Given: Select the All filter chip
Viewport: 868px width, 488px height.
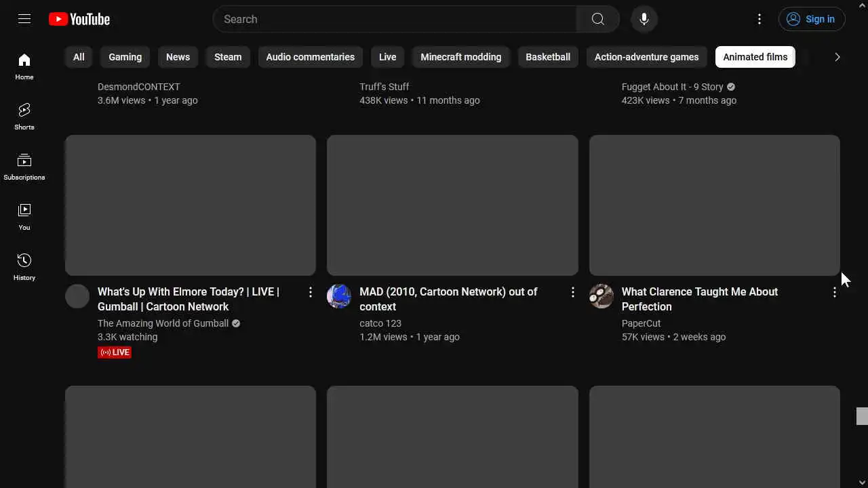Looking at the screenshot, I should click(79, 57).
